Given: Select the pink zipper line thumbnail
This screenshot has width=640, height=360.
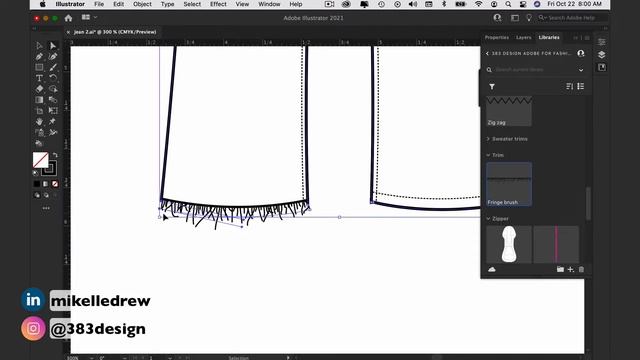Looking at the screenshot, I should point(556,244).
